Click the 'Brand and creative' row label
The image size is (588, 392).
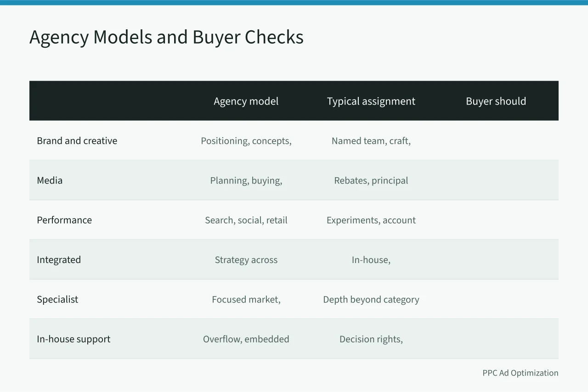click(x=77, y=141)
